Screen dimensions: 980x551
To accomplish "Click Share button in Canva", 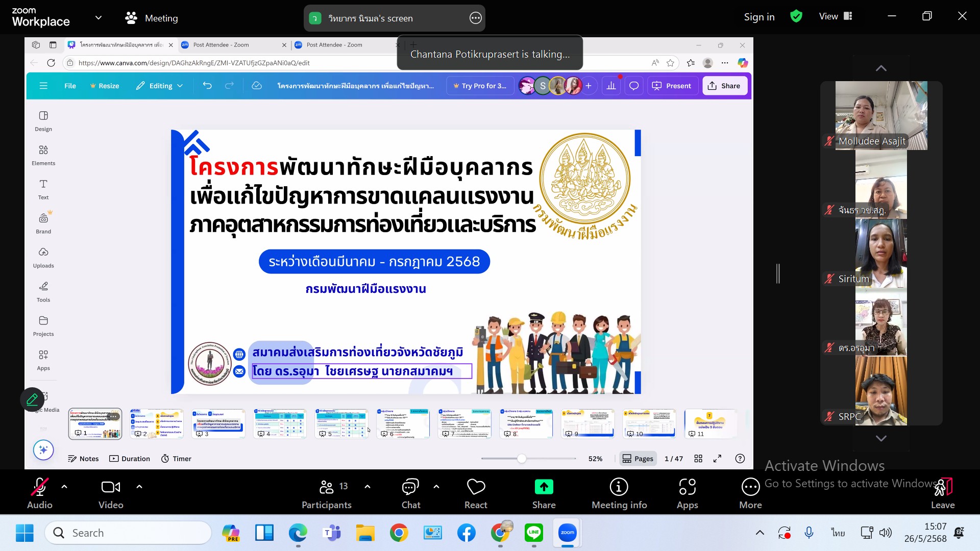I will tap(725, 86).
